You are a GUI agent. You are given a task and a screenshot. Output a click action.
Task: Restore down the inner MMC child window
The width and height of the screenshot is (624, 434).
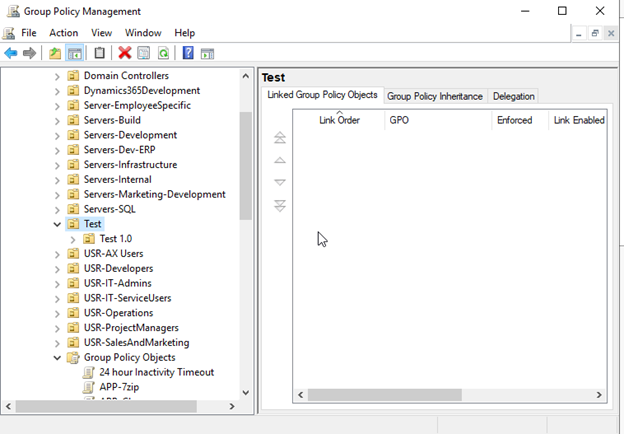pos(595,33)
